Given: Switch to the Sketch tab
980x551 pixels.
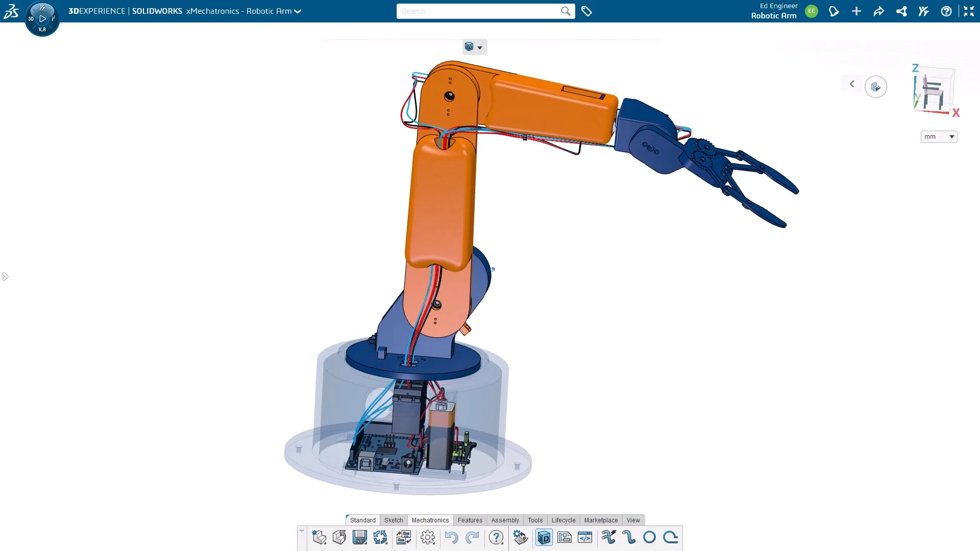Looking at the screenshot, I should pos(393,520).
